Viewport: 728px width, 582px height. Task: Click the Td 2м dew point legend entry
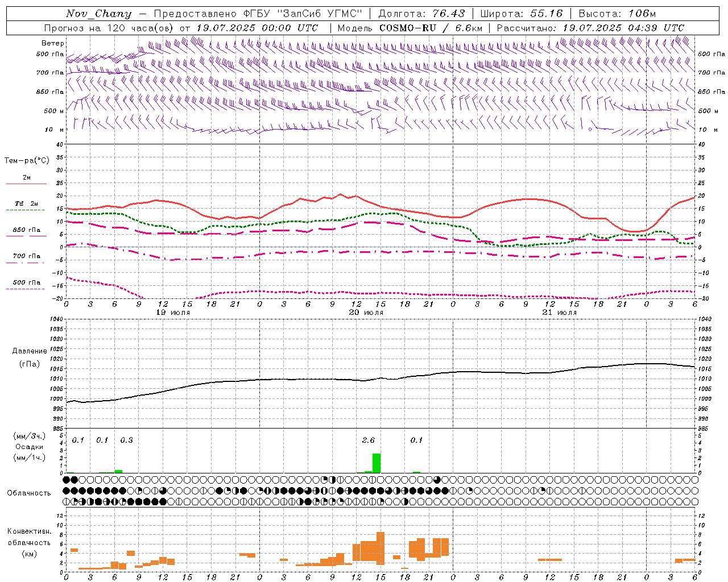(x=27, y=203)
